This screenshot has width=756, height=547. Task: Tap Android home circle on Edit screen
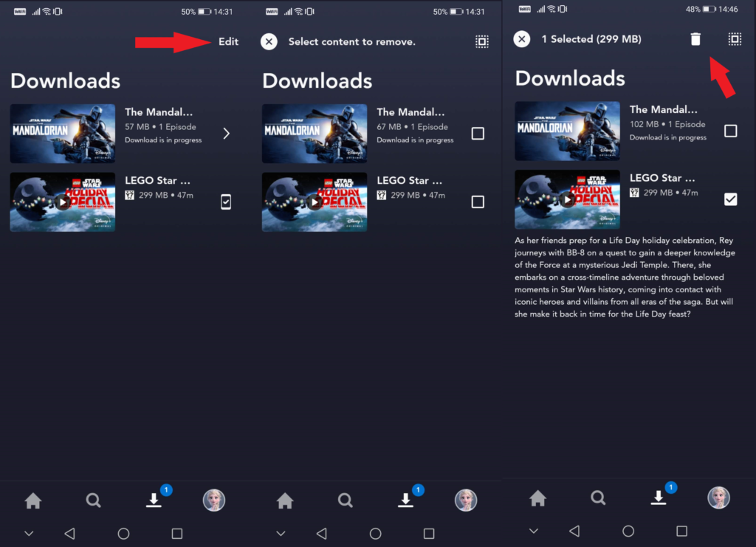[123, 534]
